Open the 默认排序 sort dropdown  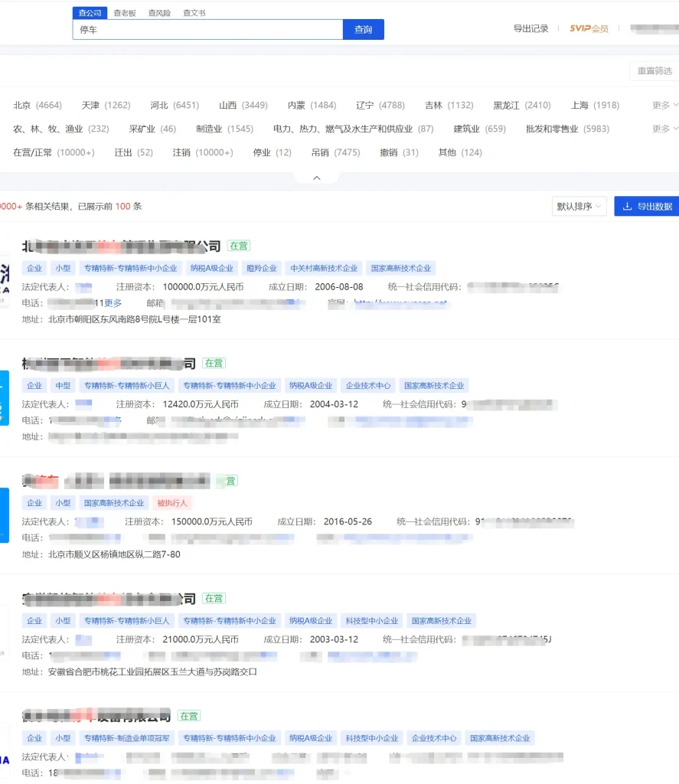tap(579, 207)
